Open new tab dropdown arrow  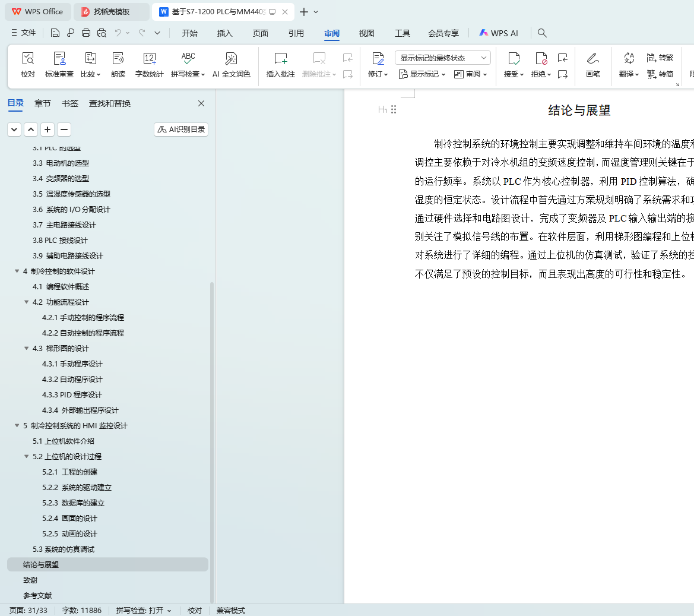click(316, 12)
